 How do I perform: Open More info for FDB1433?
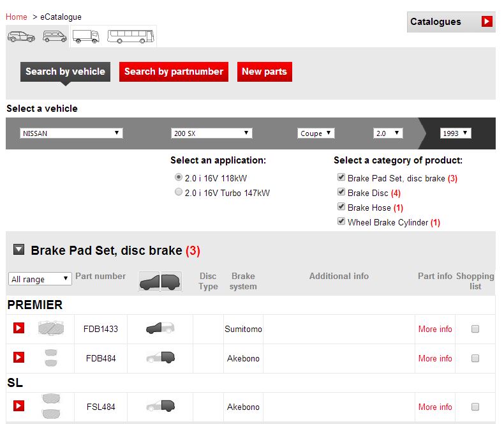coord(435,329)
